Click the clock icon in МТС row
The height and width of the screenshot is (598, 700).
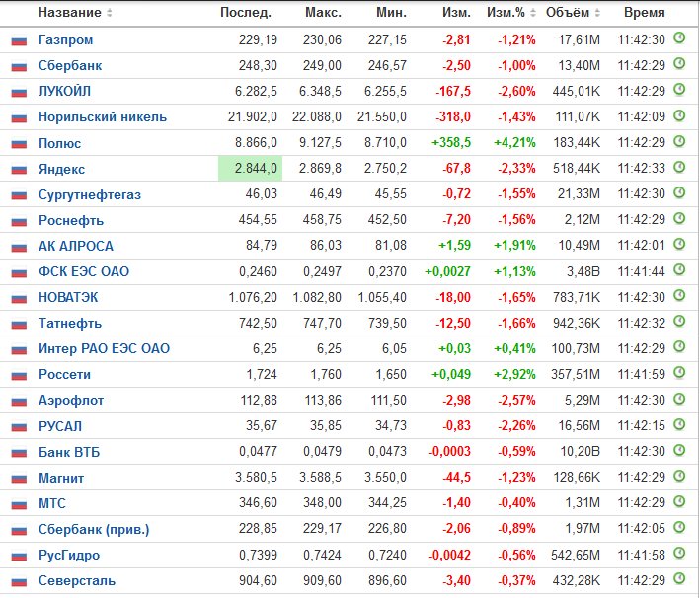(x=679, y=501)
